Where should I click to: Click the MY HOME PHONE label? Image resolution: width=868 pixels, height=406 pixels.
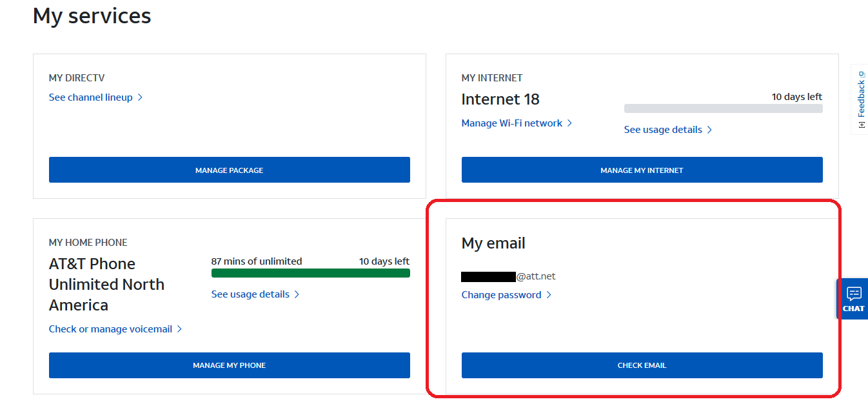pyautogui.click(x=88, y=243)
